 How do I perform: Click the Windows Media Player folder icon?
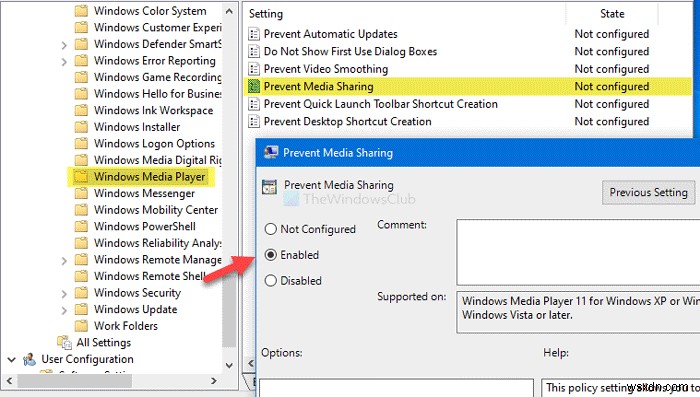click(x=81, y=176)
